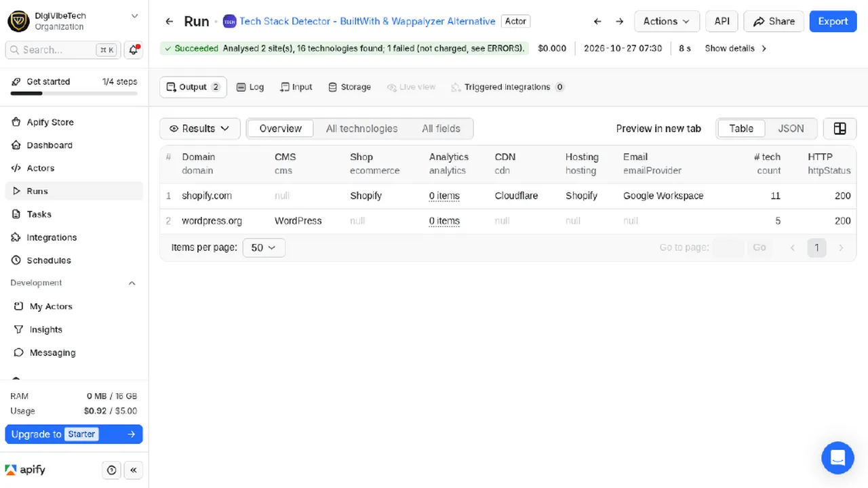
Task: Open the Log tab
Action: (x=250, y=87)
